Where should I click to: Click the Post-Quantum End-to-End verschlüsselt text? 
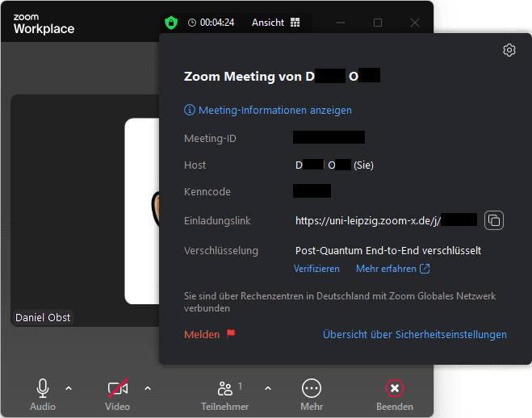(x=388, y=250)
